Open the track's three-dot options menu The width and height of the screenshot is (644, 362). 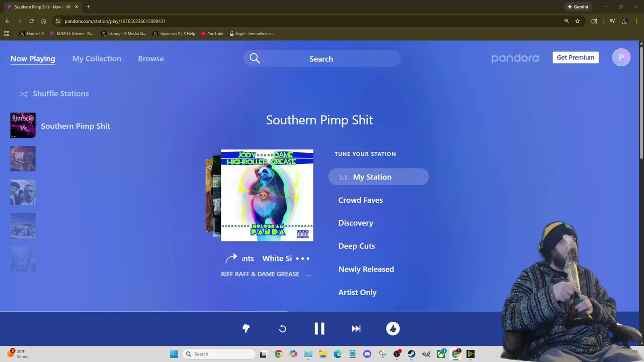(303, 258)
